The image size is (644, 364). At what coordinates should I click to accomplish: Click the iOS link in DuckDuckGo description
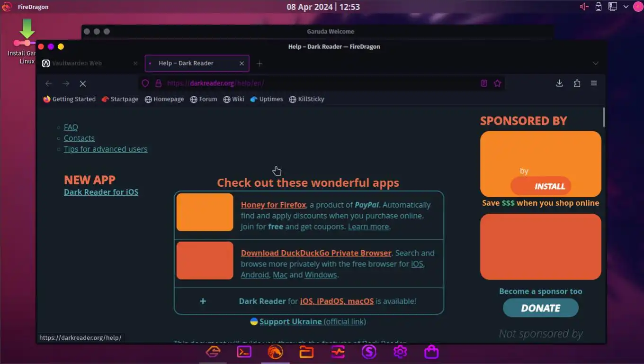pyautogui.click(x=417, y=264)
